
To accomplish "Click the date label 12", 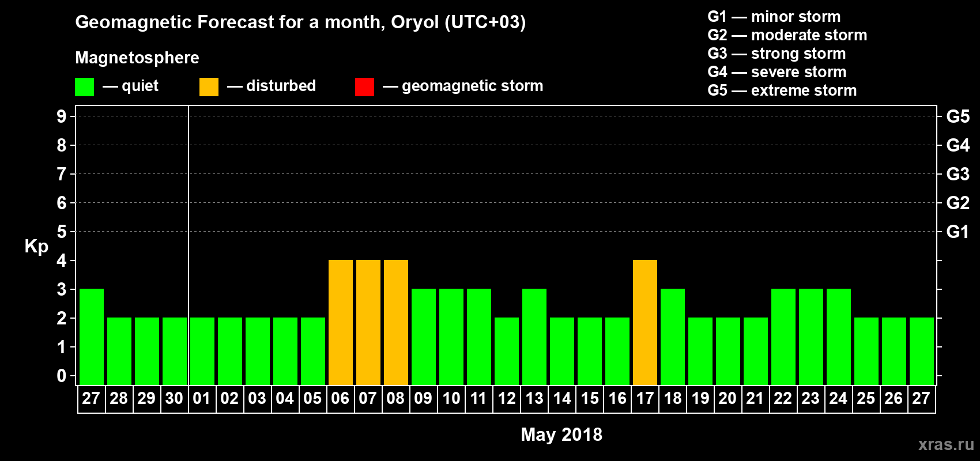I will tap(506, 399).
